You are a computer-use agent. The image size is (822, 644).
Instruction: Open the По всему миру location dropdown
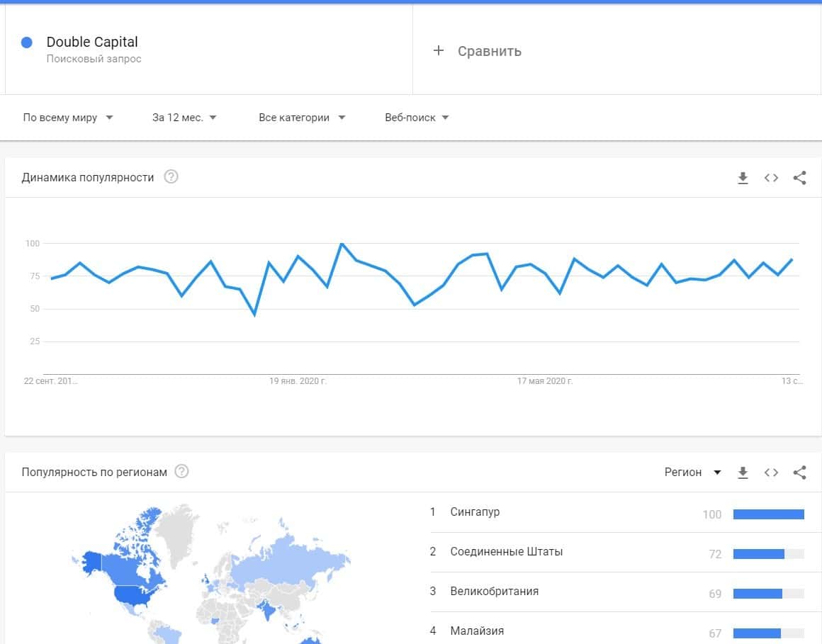(x=68, y=118)
